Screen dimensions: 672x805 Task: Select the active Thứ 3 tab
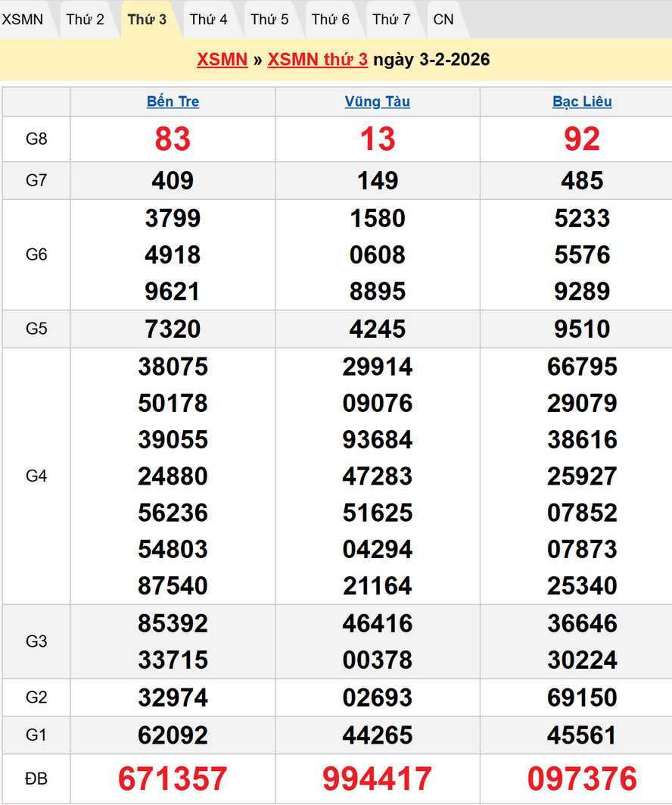point(147,20)
